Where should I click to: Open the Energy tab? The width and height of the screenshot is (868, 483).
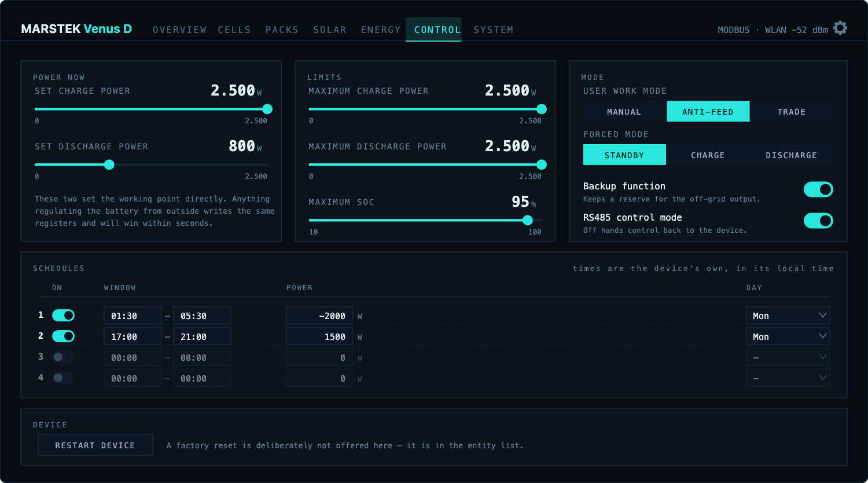[x=381, y=30]
